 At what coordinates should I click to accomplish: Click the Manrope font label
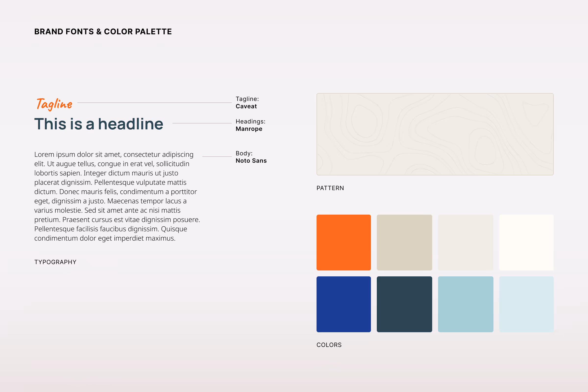click(249, 129)
